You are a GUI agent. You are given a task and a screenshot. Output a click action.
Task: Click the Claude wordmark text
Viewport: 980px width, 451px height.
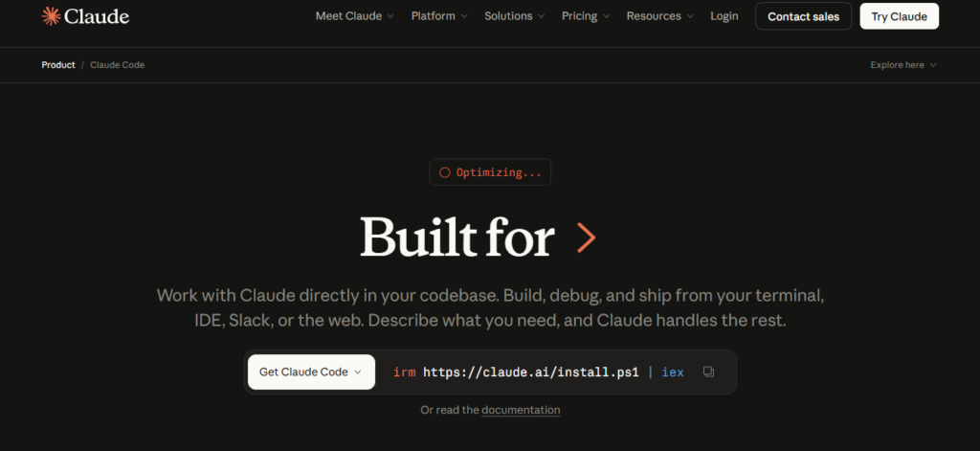tap(97, 16)
